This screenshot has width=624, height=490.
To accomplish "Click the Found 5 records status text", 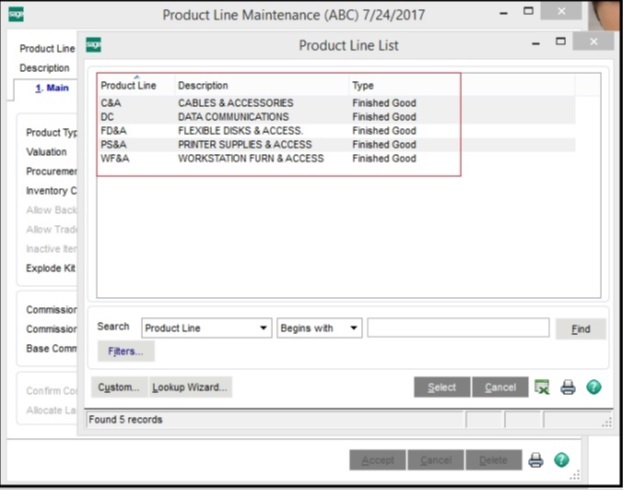I will (x=125, y=420).
